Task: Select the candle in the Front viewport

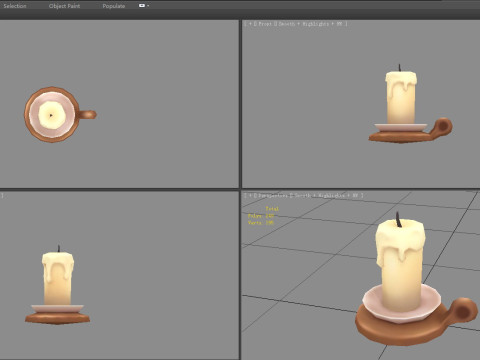Action: (401, 97)
